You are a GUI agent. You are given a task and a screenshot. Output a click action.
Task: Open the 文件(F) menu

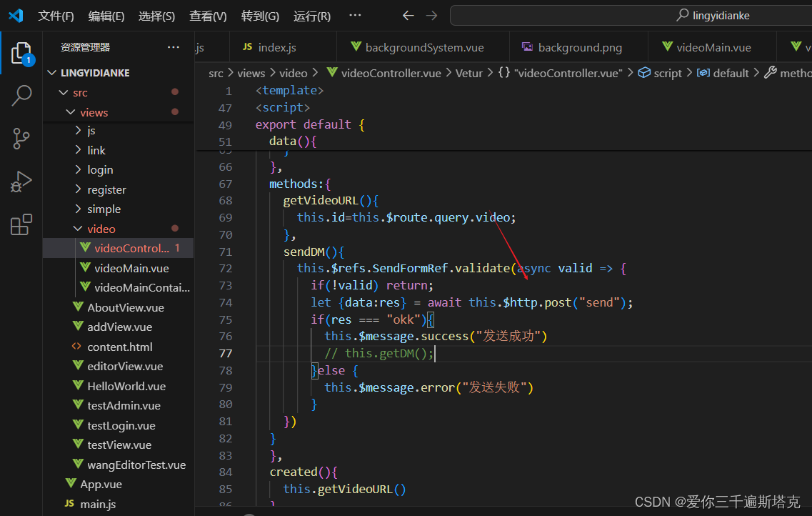[56, 16]
